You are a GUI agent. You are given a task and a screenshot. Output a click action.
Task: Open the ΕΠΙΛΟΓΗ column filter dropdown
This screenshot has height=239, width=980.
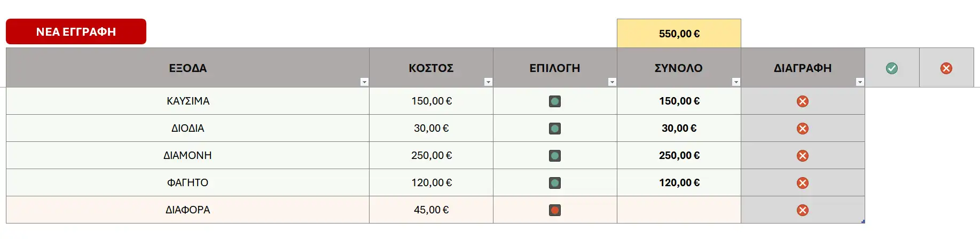[612, 82]
